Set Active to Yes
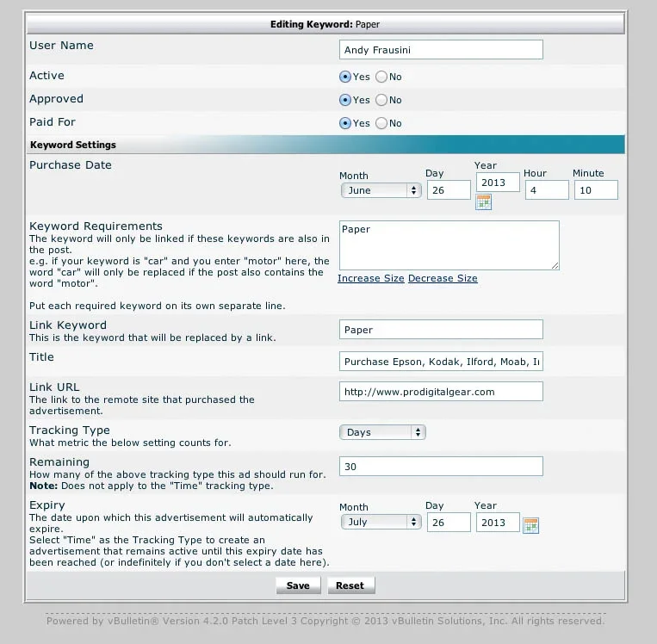Viewport: 657px width, 644px height. (x=344, y=77)
